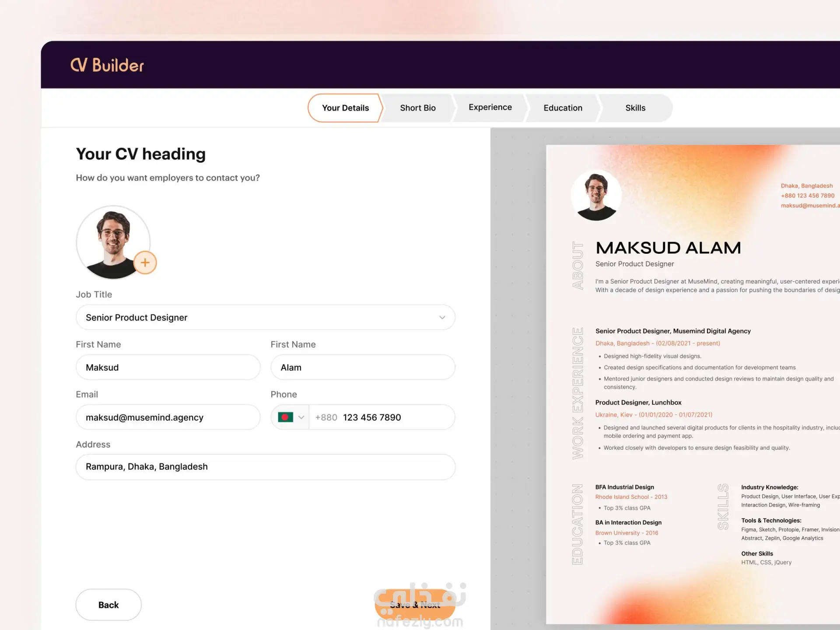Click 'Dhaka, Bangladesh - (02/08/2021 - present)' line
The height and width of the screenshot is (630, 840).
pyautogui.click(x=658, y=343)
